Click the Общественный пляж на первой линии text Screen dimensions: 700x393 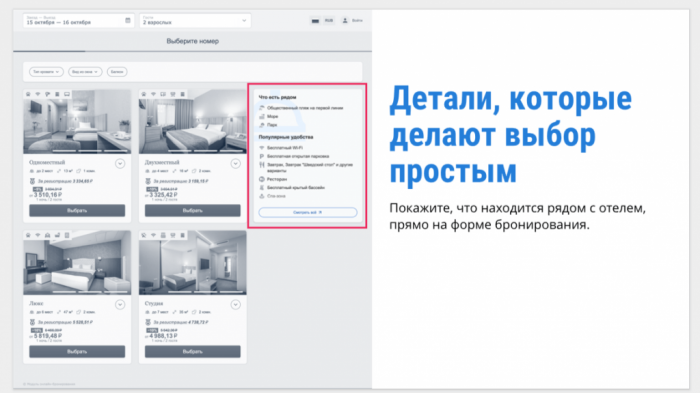(x=305, y=108)
